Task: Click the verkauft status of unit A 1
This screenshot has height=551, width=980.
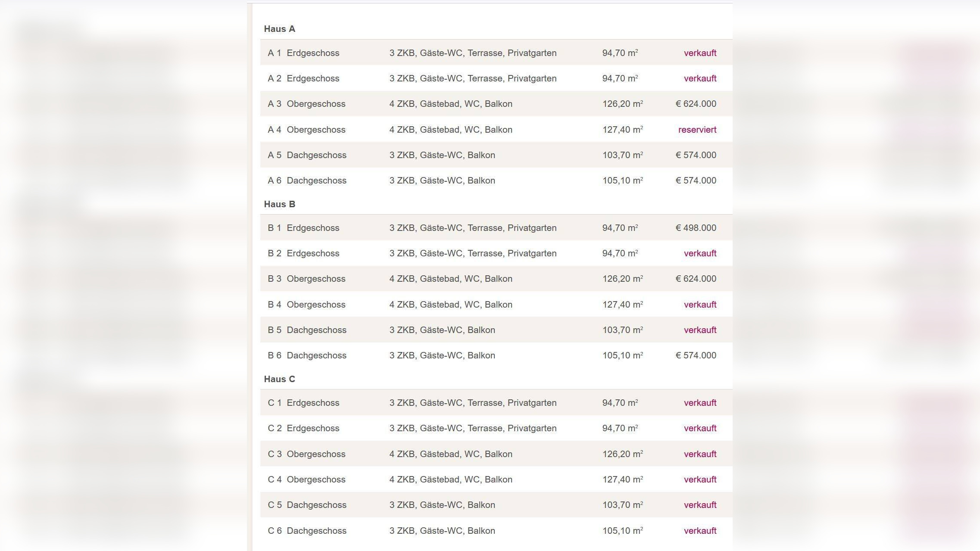Action: pyautogui.click(x=700, y=53)
